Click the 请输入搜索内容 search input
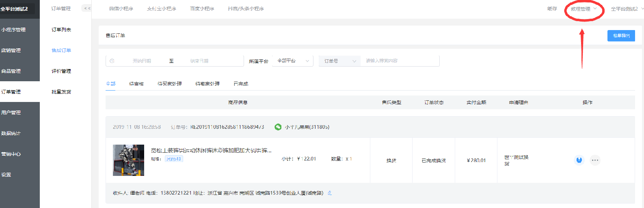644x208 pixels. (400, 61)
